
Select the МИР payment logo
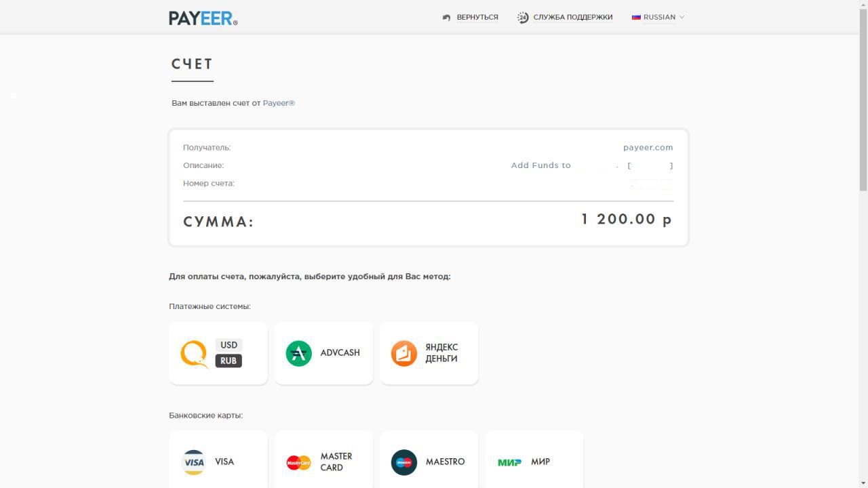(x=509, y=462)
